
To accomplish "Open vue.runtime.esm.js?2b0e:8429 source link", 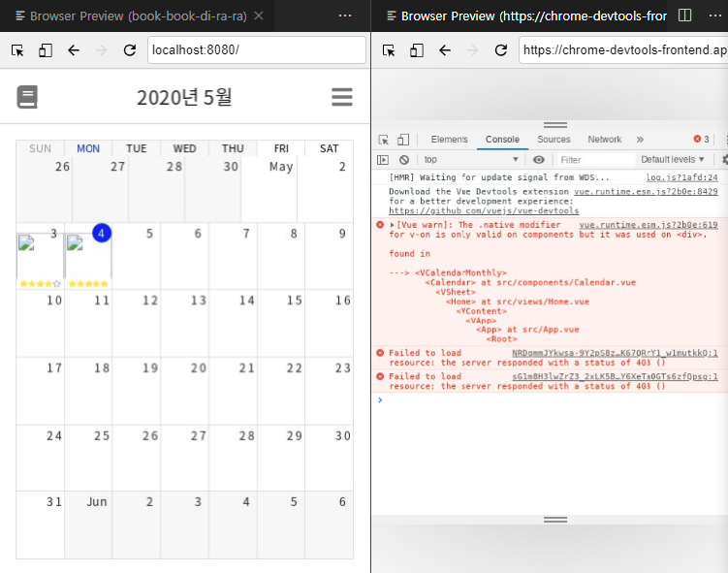I will tap(646, 191).
